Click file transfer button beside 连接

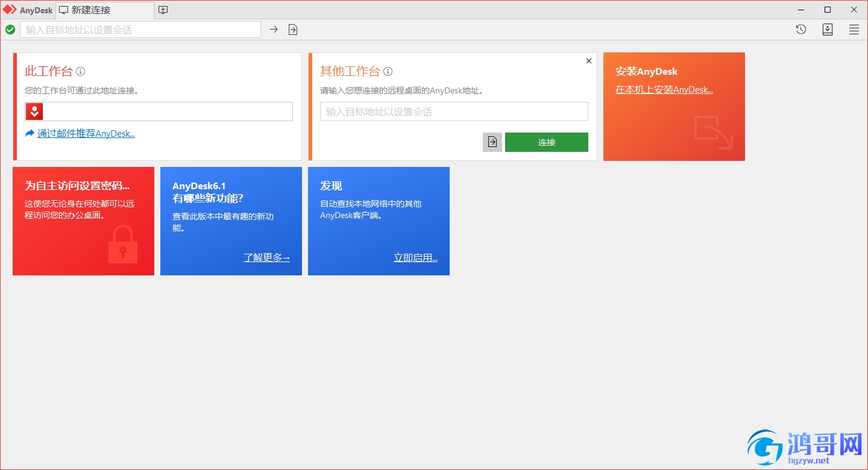tap(492, 142)
